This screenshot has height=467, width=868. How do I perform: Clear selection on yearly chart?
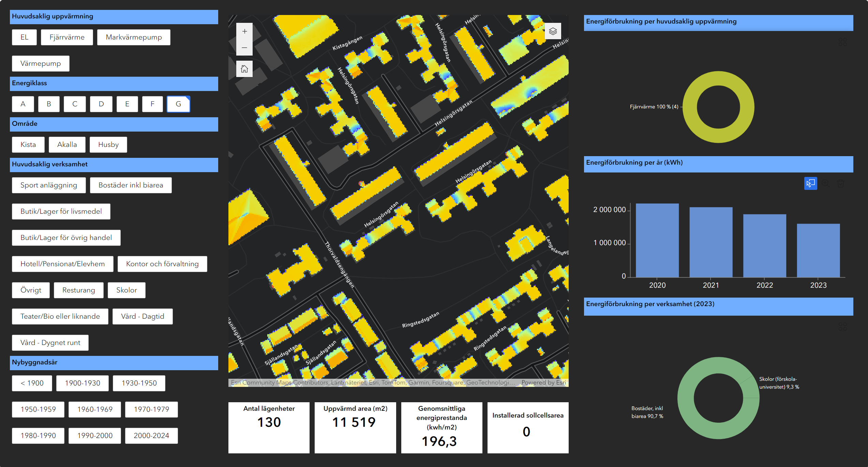click(x=841, y=183)
